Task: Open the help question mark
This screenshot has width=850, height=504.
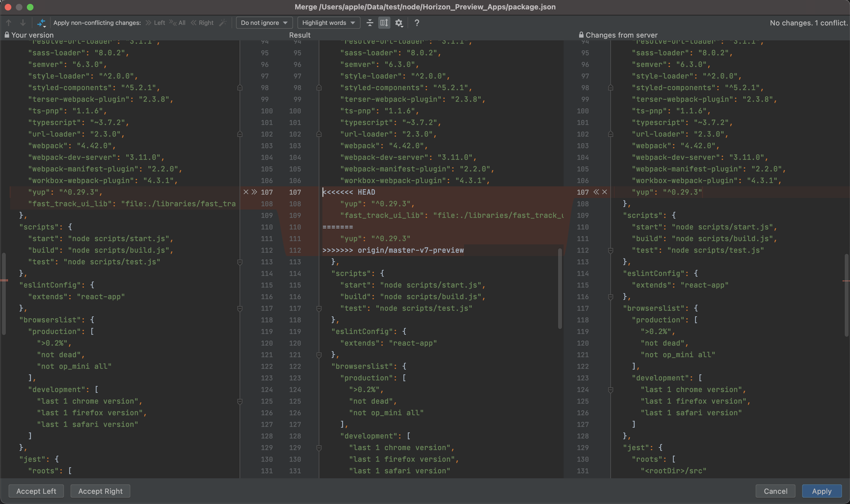Action: point(417,23)
